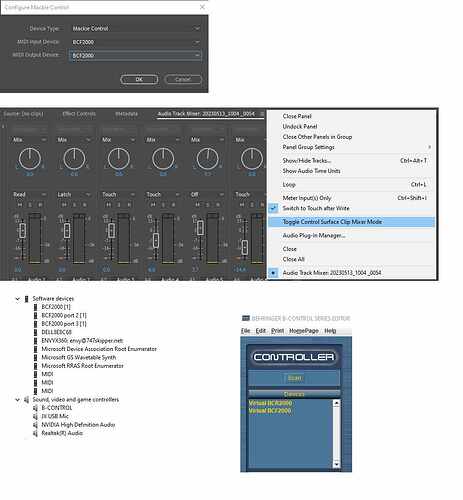Open the Read automation mode dropdown
The image size is (463, 500).
pos(29,194)
